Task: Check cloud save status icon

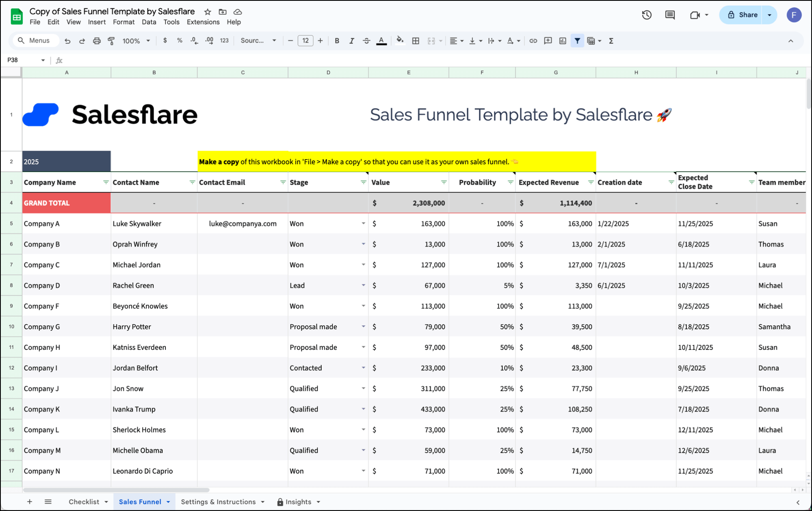Action: 238,12
